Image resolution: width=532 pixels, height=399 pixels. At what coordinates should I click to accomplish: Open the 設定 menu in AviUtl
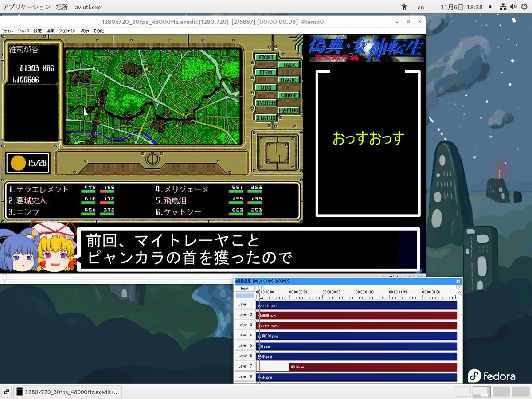click(38, 31)
